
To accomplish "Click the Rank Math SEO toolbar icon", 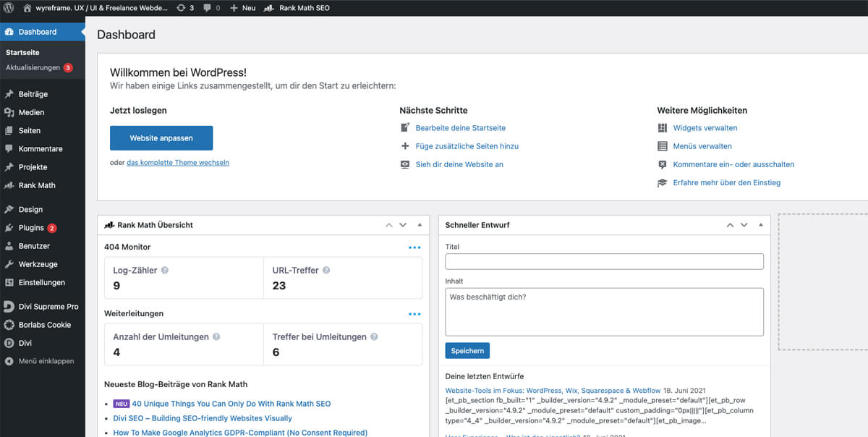I will (268, 8).
